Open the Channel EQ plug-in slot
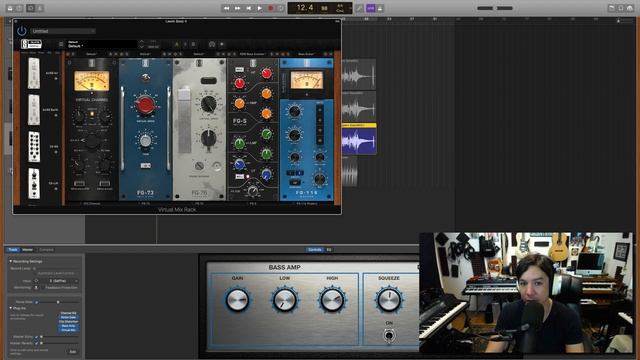640x360 pixels. 69,313
